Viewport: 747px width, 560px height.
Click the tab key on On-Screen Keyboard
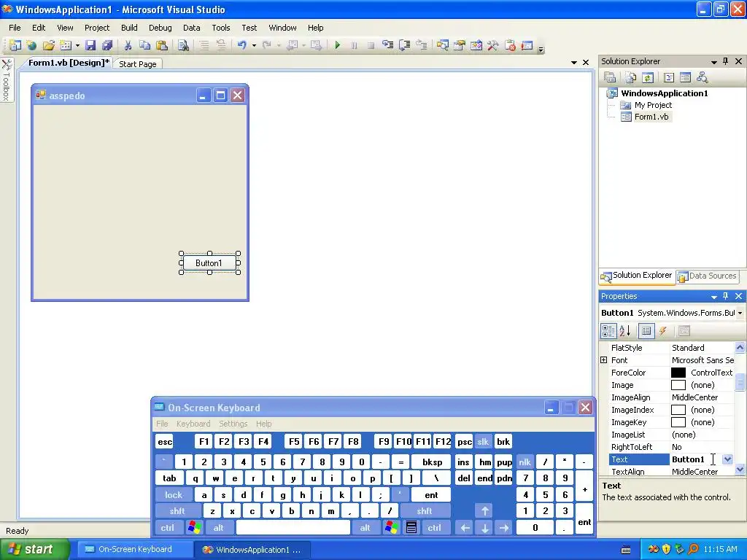click(x=169, y=478)
